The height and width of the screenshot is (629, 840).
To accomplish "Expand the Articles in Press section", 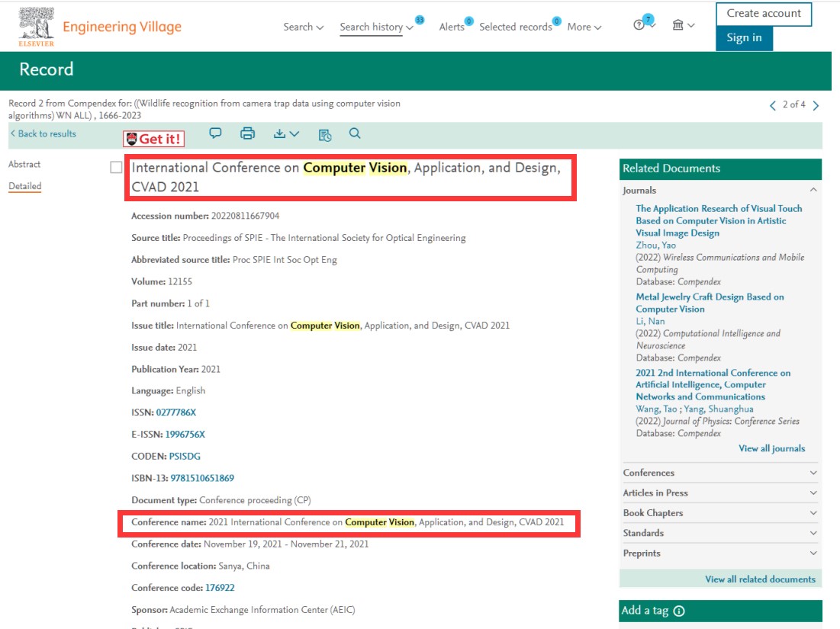I will pyautogui.click(x=720, y=493).
